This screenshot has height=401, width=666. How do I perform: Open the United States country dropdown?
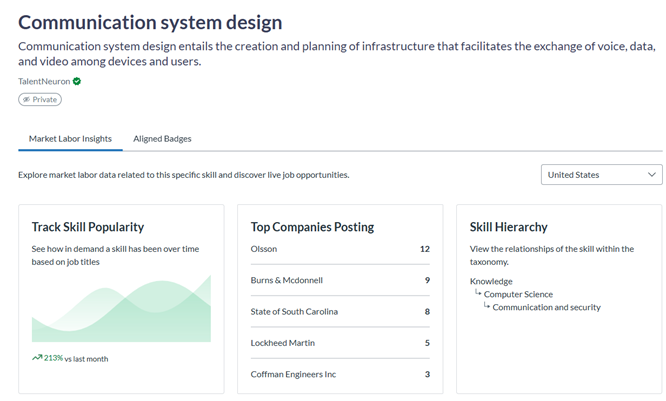601,175
